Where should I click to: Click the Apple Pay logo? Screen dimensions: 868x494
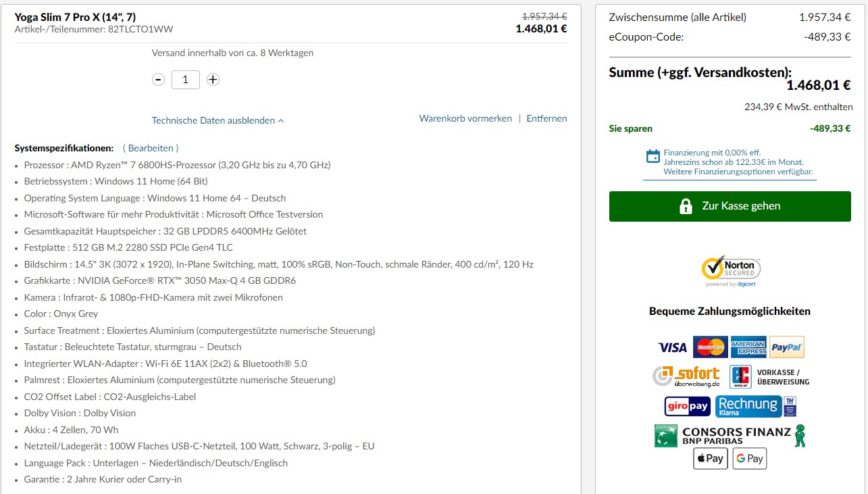pos(710,459)
